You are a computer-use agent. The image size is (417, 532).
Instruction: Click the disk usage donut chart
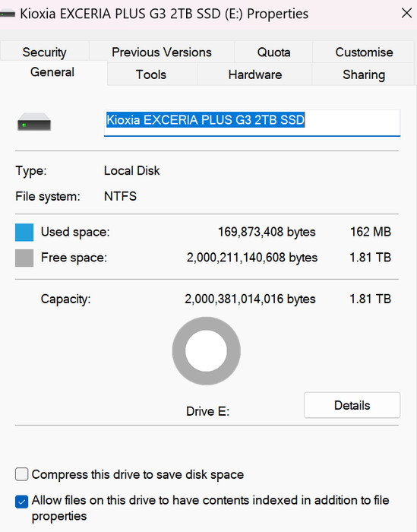[206, 351]
